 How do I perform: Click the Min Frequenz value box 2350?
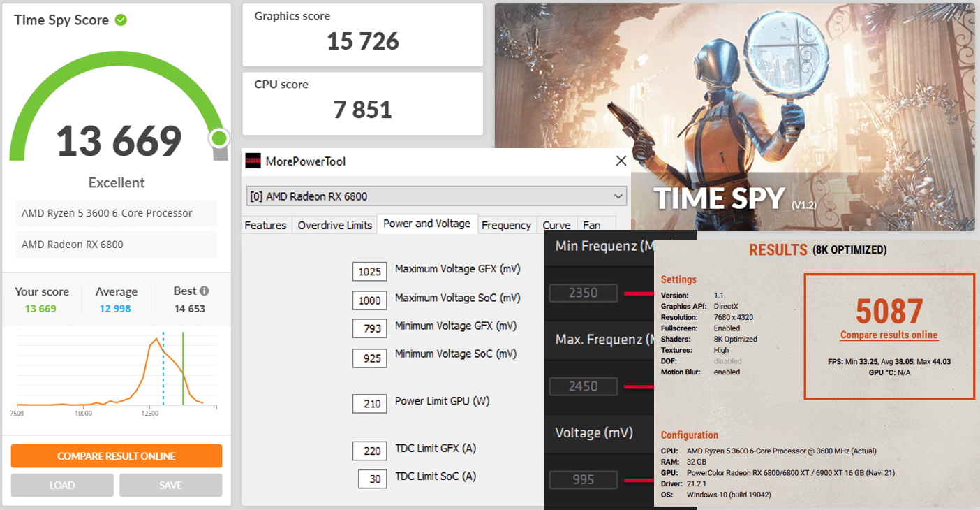(584, 293)
